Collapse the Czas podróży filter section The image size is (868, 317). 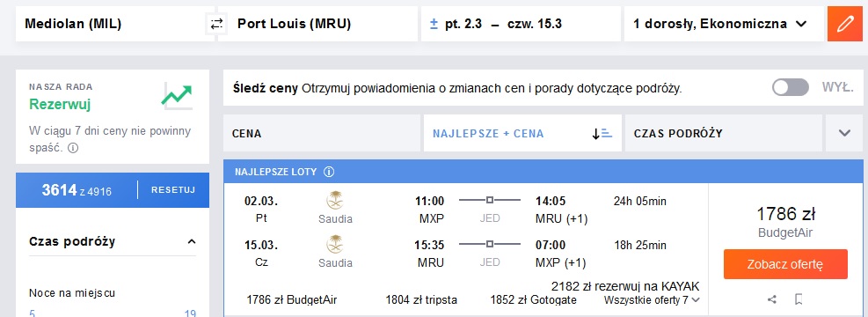192,241
